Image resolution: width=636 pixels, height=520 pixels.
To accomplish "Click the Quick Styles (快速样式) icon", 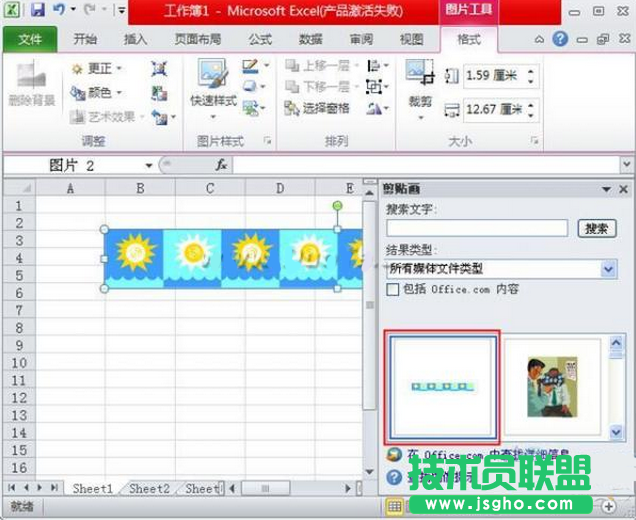I will [213, 74].
